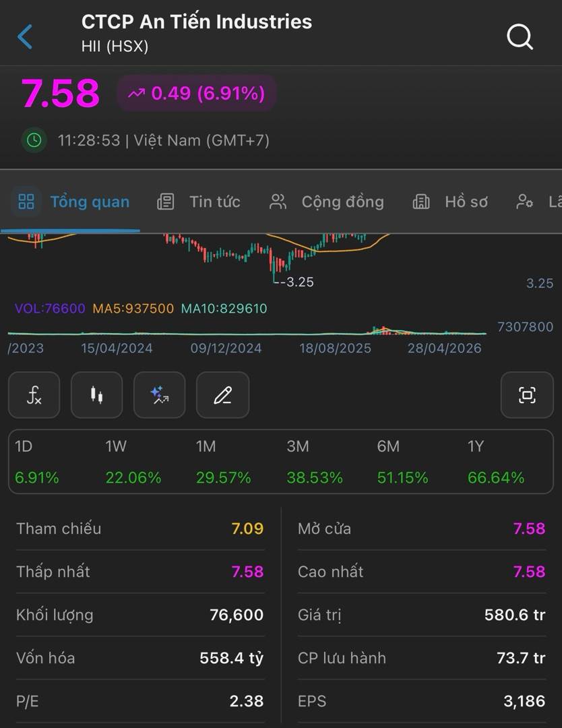Open the AI sparkle chart analysis tool

tap(159, 395)
